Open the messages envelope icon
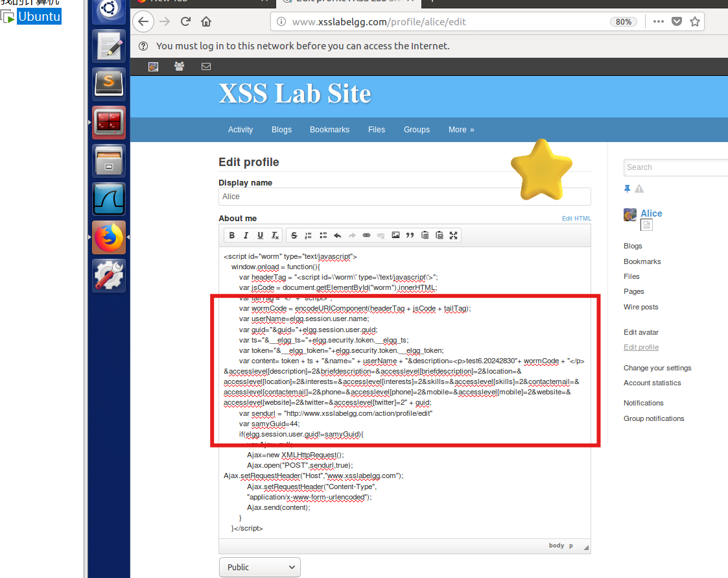Screen dimensions: 728x578 tap(206, 66)
